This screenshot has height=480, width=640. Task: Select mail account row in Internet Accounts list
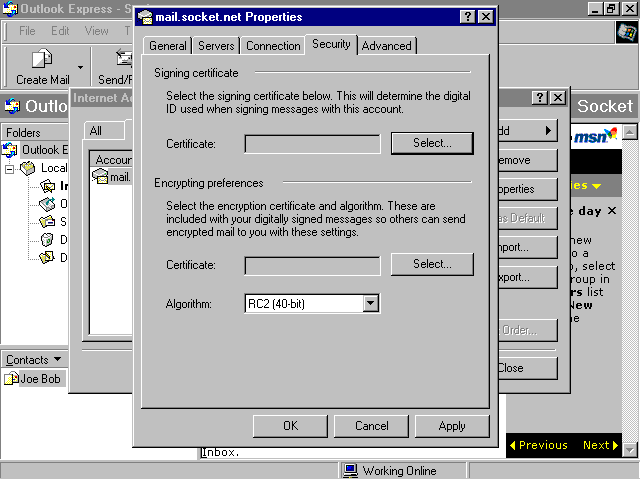pos(111,177)
